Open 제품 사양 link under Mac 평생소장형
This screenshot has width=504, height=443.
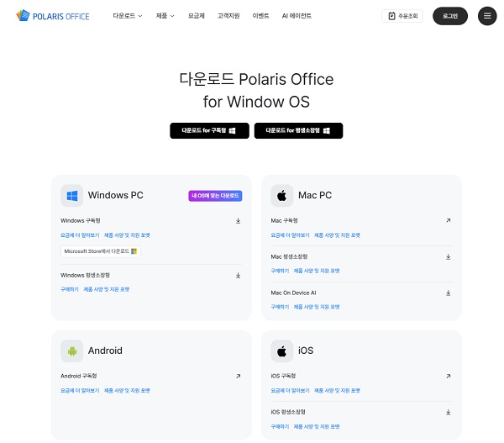(317, 271)
